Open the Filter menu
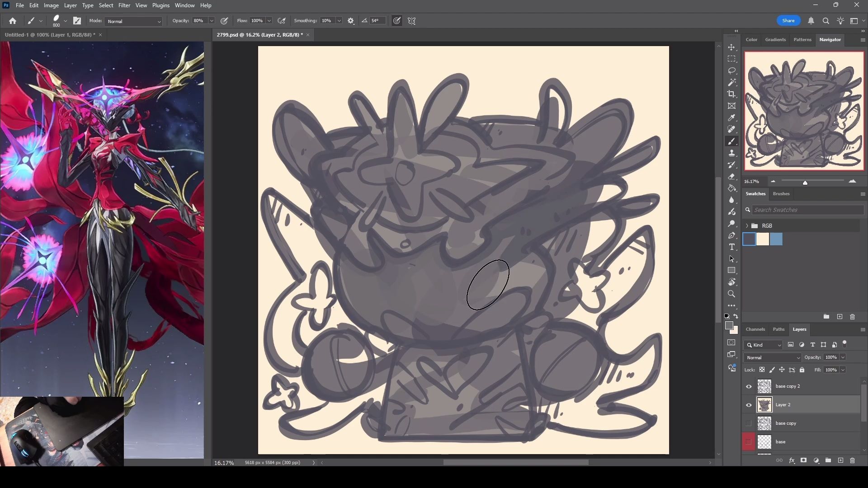The width and height of the screenshot is (868, 488). (124, 5)
